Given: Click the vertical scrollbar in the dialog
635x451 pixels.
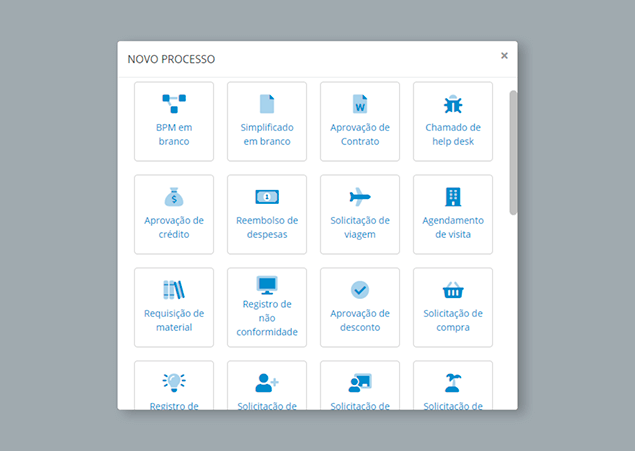Looking at the screenshot, I should pyautogui.click(x=513, y=152).
